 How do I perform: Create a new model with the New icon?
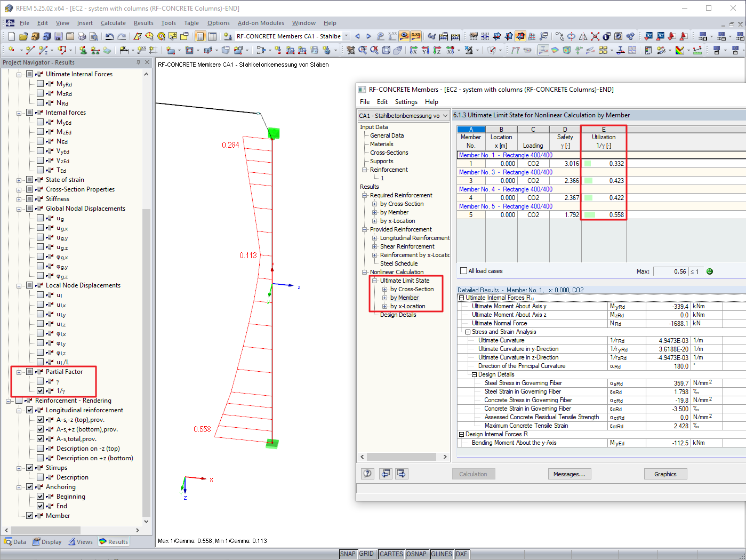[11, 36]
